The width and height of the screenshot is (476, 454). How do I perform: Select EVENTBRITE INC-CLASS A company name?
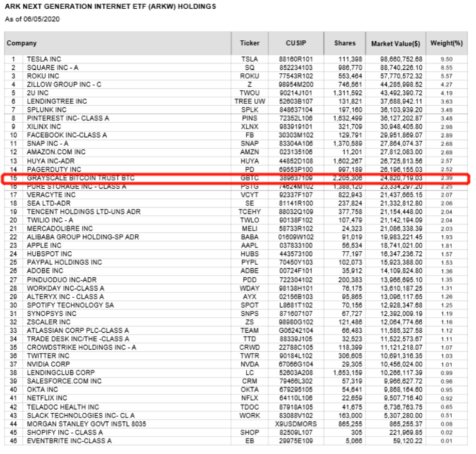[x=69, y=441]
